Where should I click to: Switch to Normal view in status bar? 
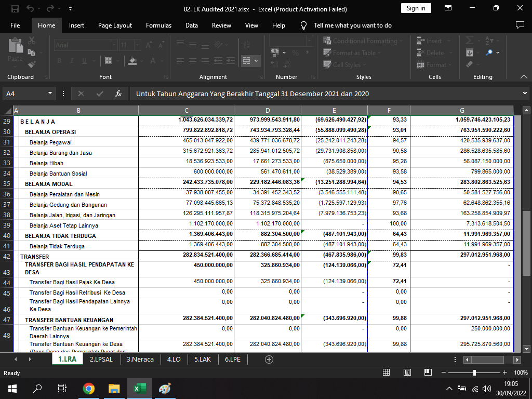coord(387,373)
